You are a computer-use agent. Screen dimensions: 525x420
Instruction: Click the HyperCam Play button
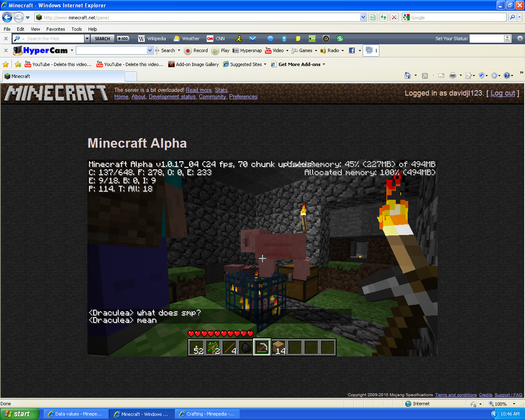coord(221,50)
